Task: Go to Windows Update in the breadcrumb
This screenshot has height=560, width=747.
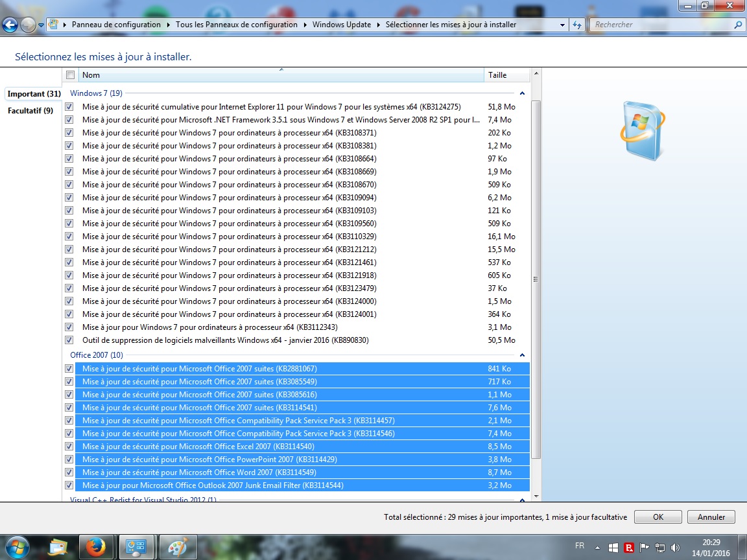Action: (x=342, y=25)
